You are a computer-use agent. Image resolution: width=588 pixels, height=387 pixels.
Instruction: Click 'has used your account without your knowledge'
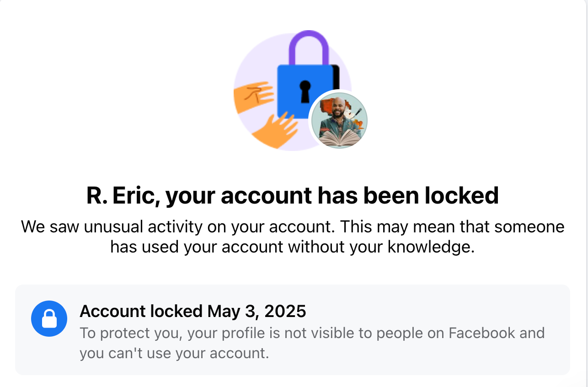(293, 247)
